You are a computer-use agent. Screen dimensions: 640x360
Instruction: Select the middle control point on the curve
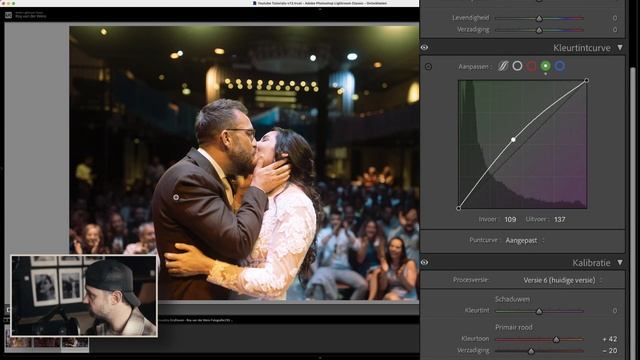(x=513, y=140)
